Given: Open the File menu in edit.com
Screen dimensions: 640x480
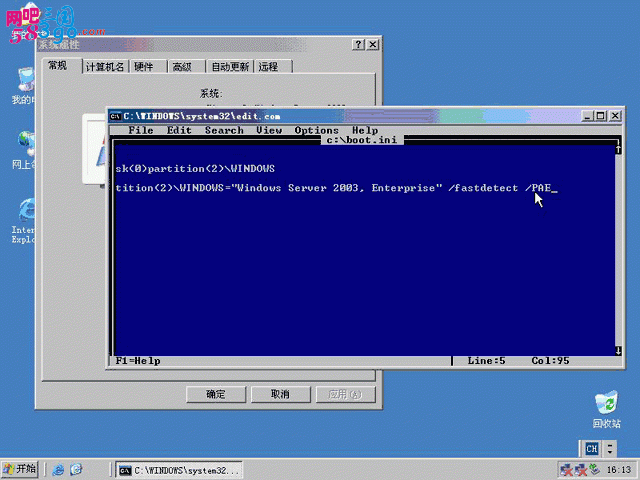Looking at the screenshot, I should 141,130.
